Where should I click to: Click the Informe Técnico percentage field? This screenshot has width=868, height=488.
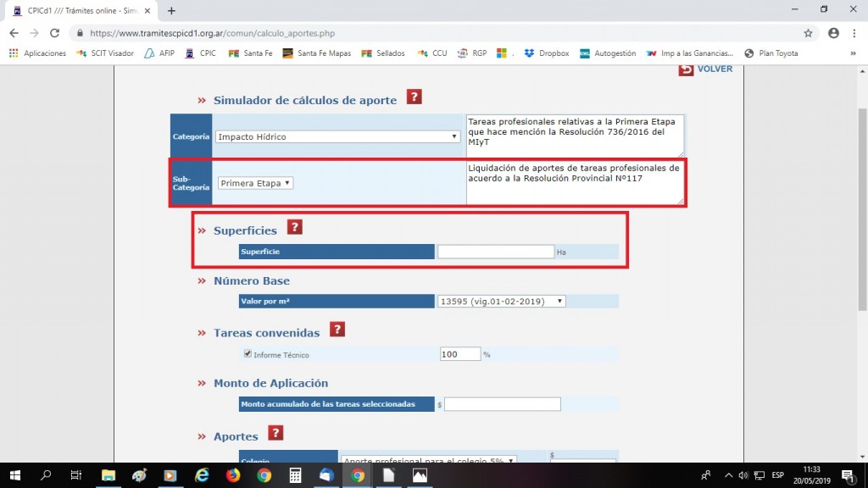[460, 354]
